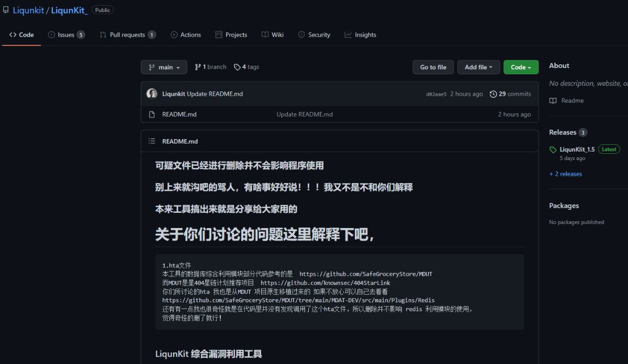Click the '1.hta文件' code block line
Screen dimensions: 628x364
[x=177, y=266]
